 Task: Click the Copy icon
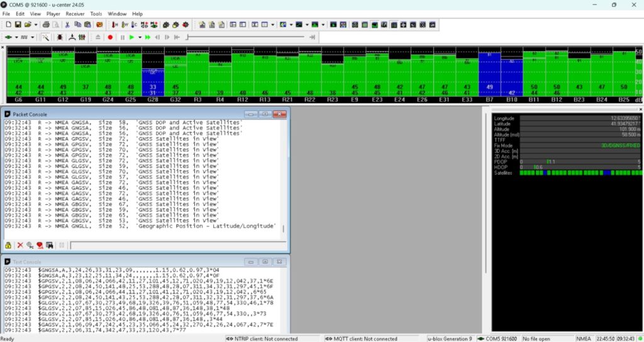(x=77, y=25)
